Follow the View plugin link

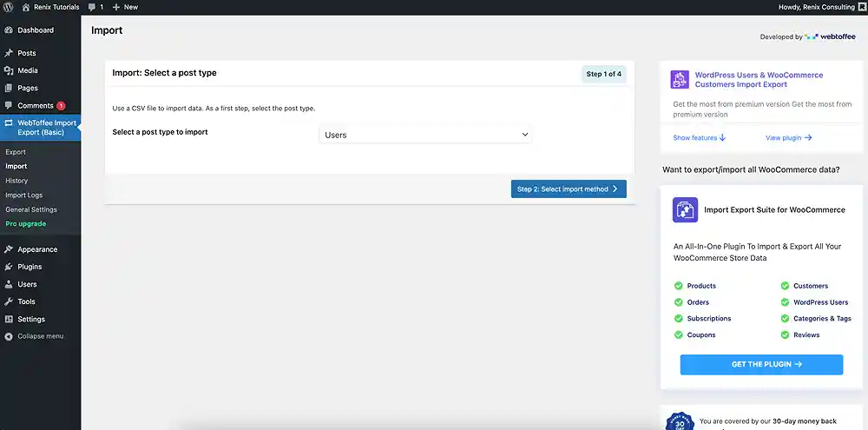pyautogui.click(x=789, y=137)
